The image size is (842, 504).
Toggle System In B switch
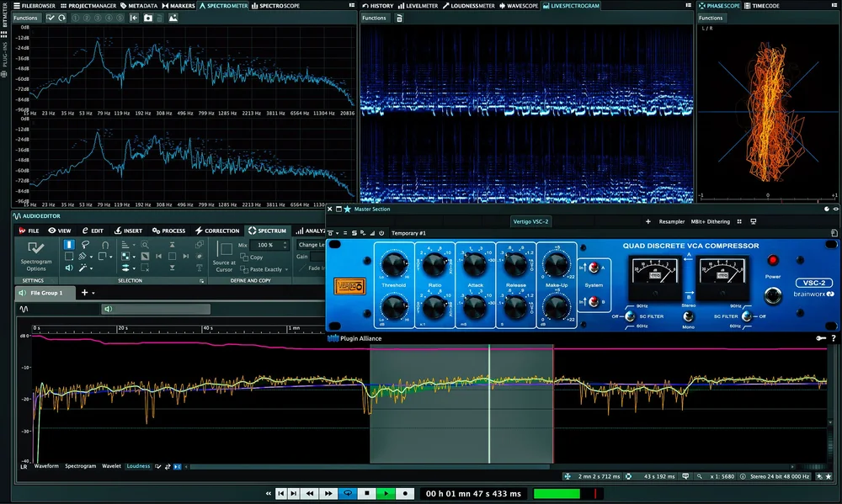(x=594, y=302)
